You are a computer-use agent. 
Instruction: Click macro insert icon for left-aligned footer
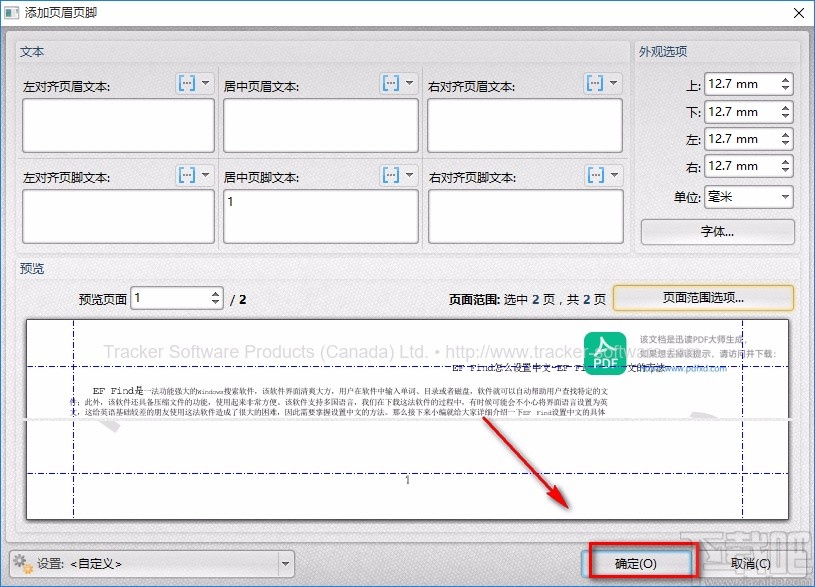pos(187,175)
